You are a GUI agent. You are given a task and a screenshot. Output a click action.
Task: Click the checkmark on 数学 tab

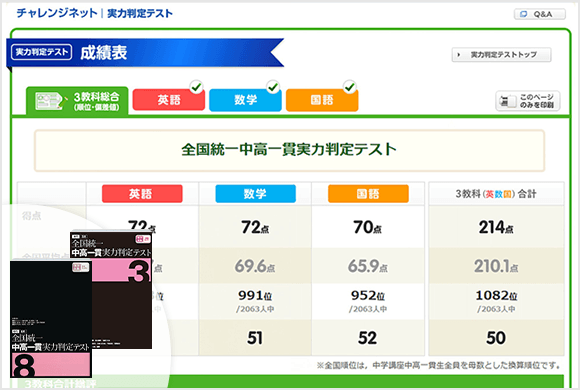pos(273,87)
